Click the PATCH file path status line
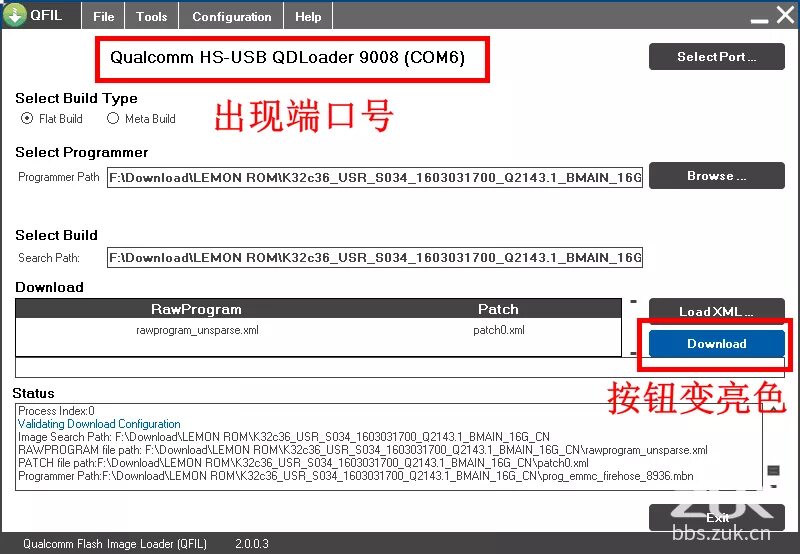Screen dimensions: 800x554 [303, 463]
